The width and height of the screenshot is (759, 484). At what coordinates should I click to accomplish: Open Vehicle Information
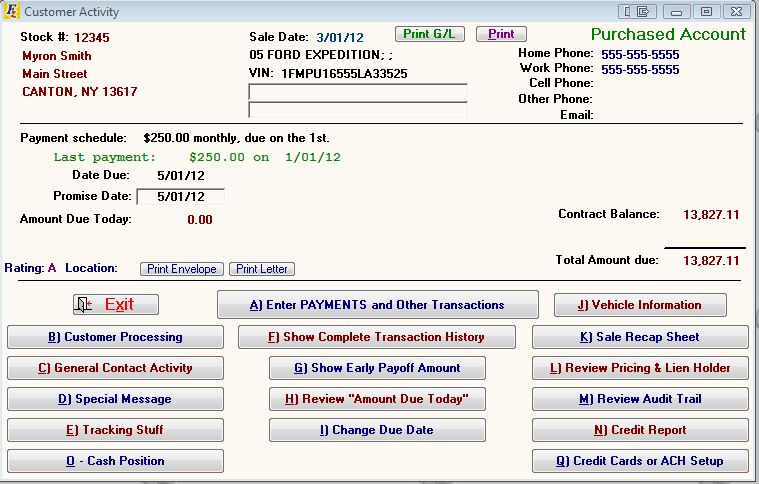click(x=640, y=305)
